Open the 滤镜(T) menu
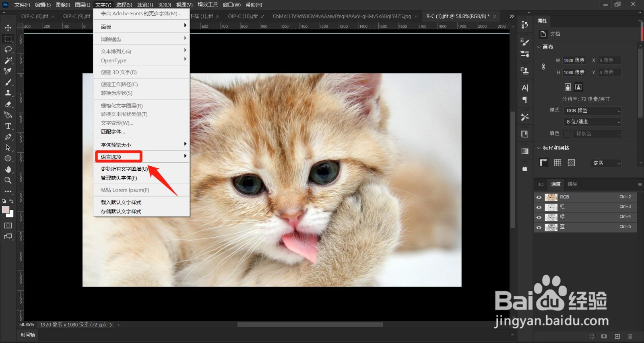644x343 pixels. [x=145, y=5]
